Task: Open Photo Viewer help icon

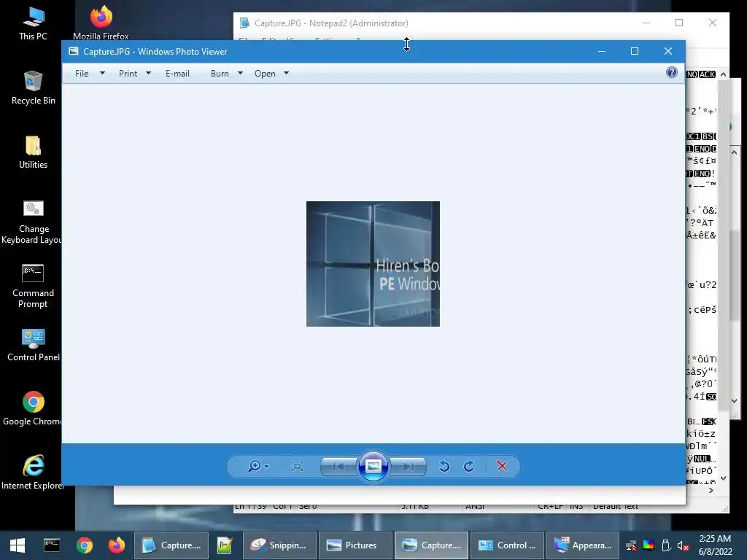Action: 671,72
